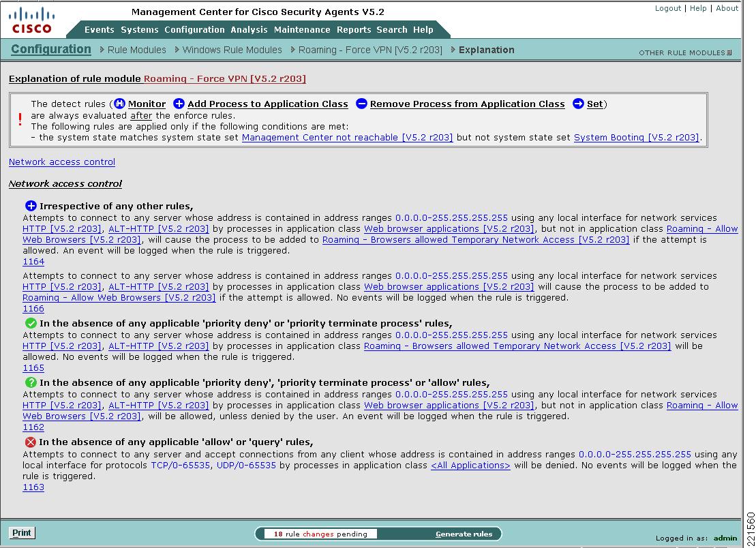Click the Print button
Viewport: 756px width, 548px height.
click(22, 532)
